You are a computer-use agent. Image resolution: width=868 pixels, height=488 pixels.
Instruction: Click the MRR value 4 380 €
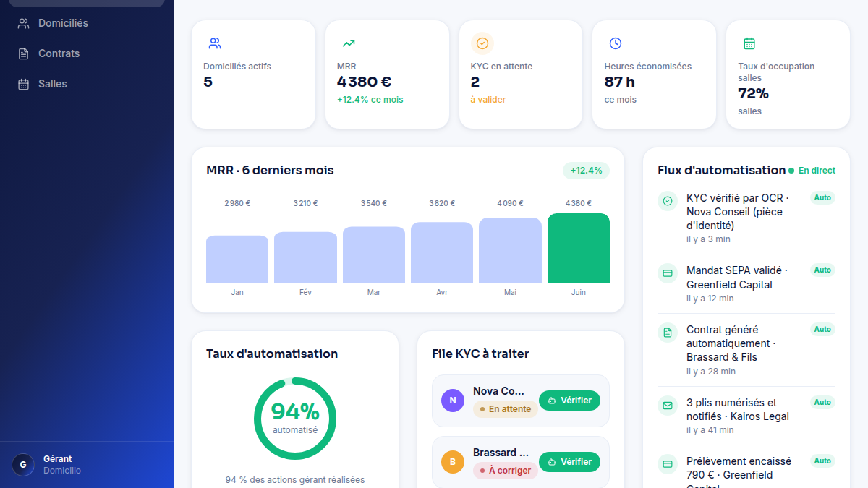[365, 82]
